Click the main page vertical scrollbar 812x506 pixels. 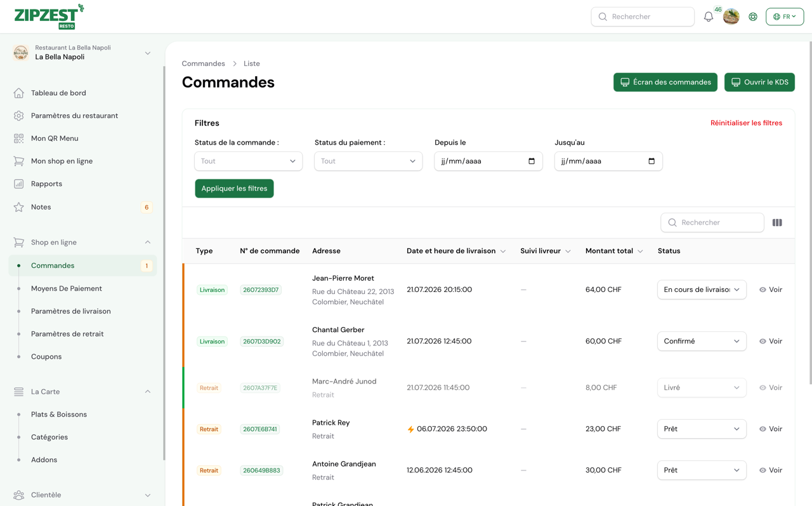click(809, 213)
